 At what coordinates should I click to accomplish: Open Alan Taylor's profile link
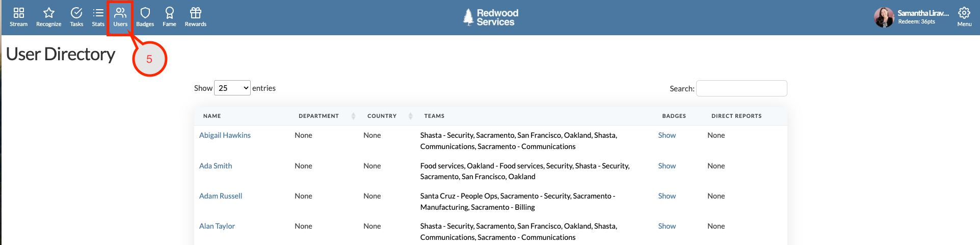coord(217,226)
